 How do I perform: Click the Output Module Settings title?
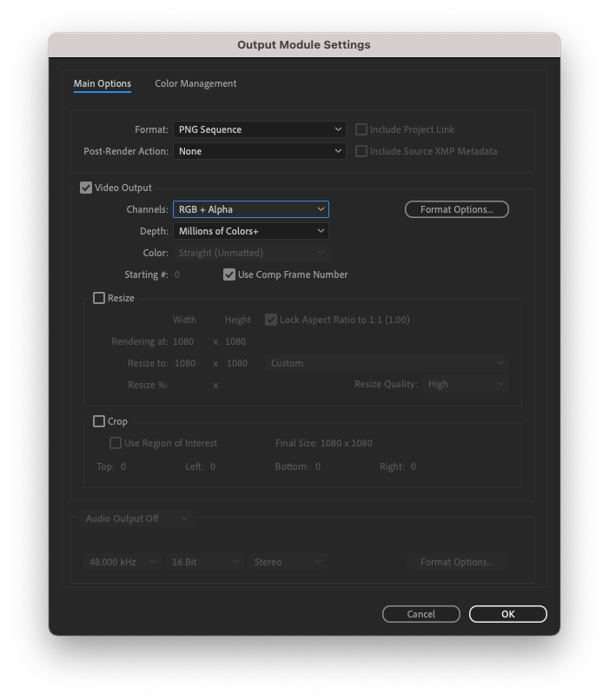[304, 44]
